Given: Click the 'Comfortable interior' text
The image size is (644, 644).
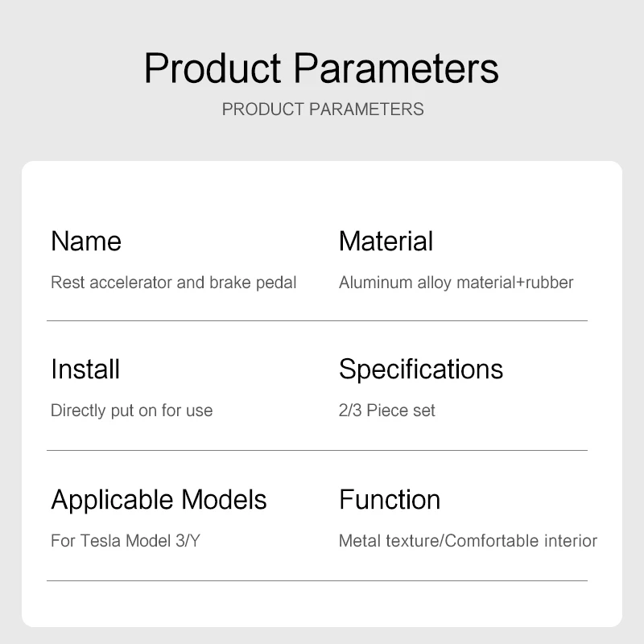Looking at the screenshot, I should coord(521,541).
